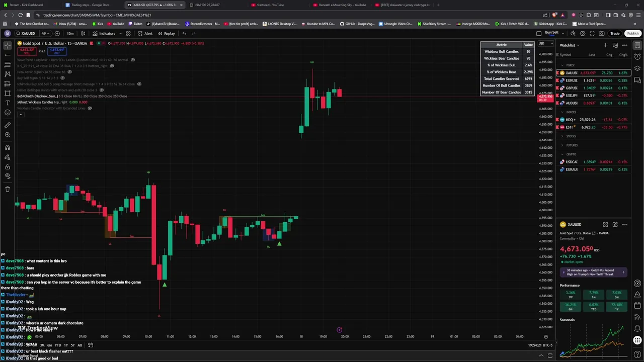
Task: Create an Alert from toolbar
Action: click(x=145, y=34)
